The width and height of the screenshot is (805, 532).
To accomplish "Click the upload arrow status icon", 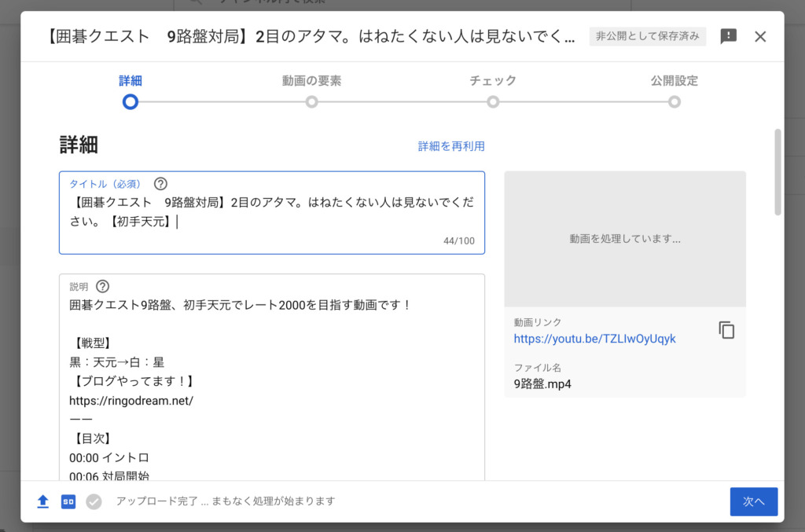I will (x=43, y=501).
